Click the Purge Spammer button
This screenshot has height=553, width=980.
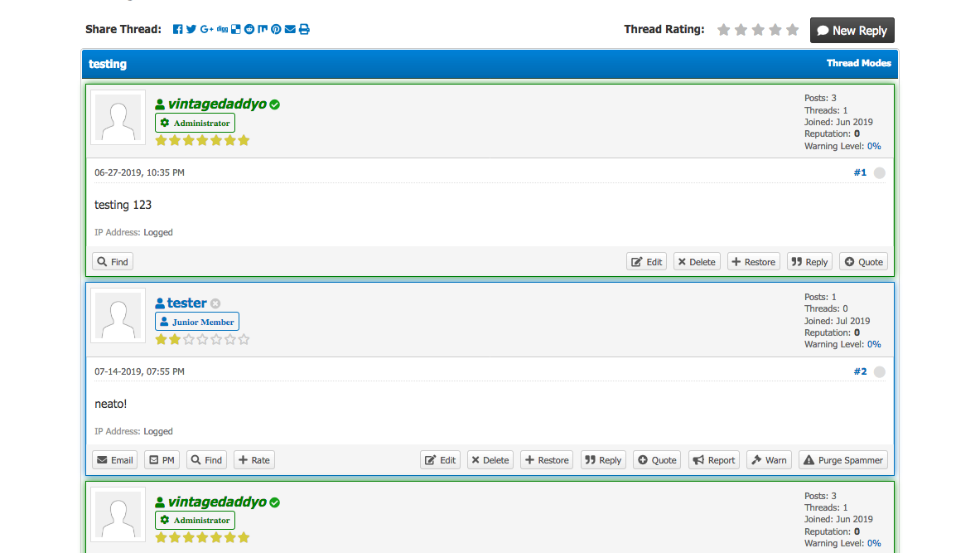point(842,460)
